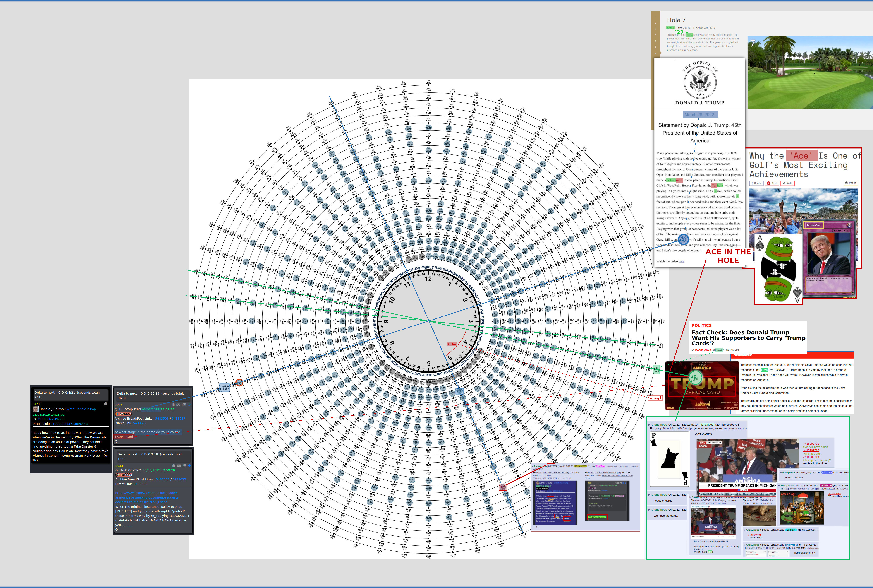Open file link 780b359f2ad9296….jpeg

(608, 472)
